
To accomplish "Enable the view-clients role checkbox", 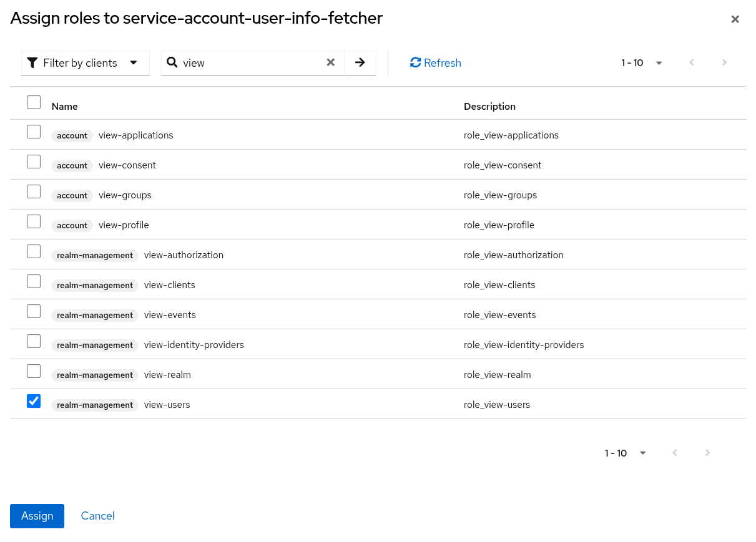I will point(34,281).
